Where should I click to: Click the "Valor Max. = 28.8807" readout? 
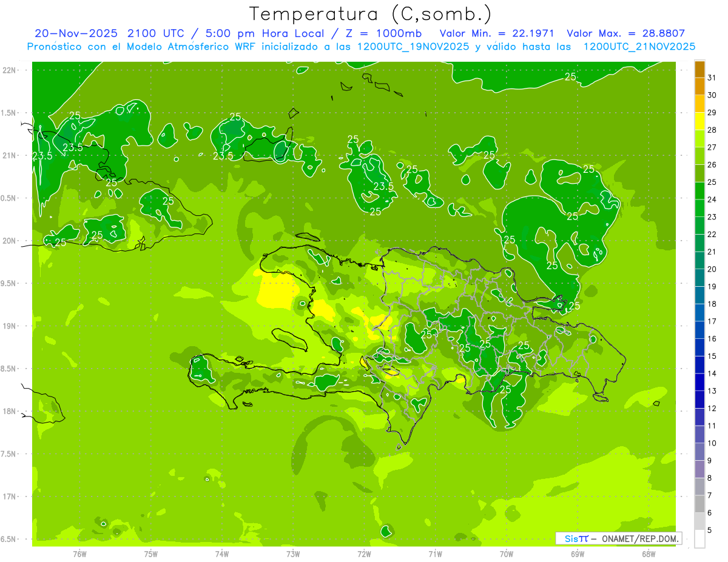[x=627, y=33]
